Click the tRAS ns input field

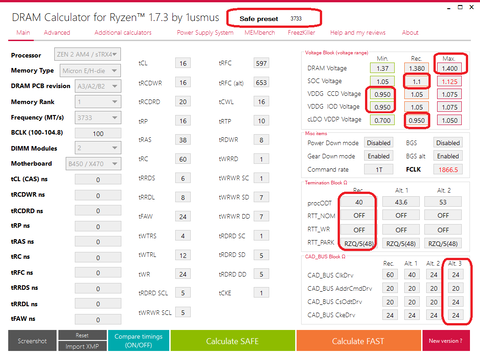coord(98,242)
